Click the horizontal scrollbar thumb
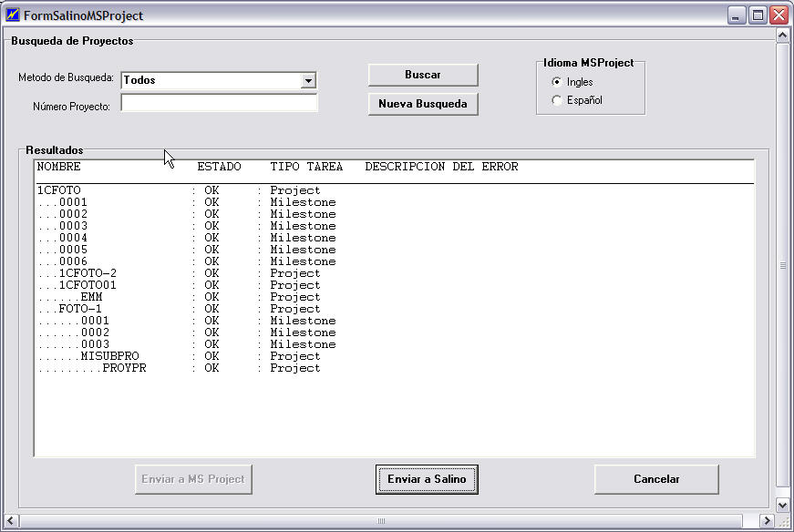 click(381, 521)
